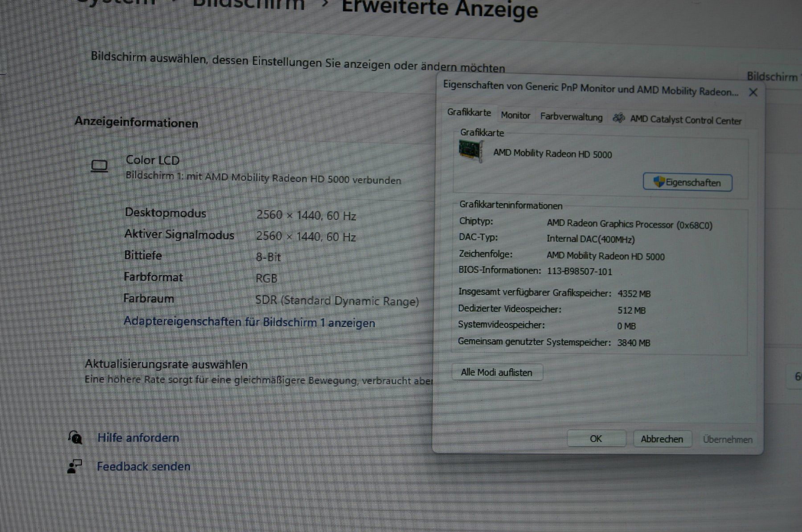Click Alle Modi auflisten button
Screen dimensions: 802x532
pyautogui.click(x=497, y=372)
